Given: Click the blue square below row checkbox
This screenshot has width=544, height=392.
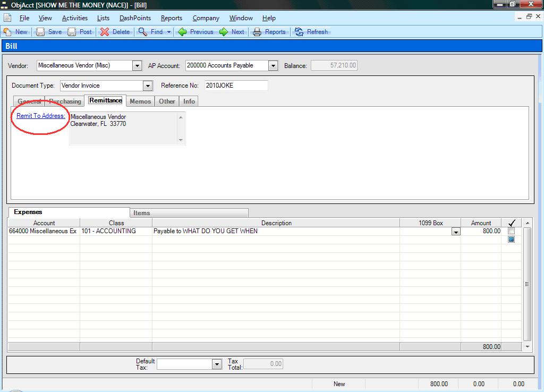Looking at the screenshot, I should tap(511, 240).
